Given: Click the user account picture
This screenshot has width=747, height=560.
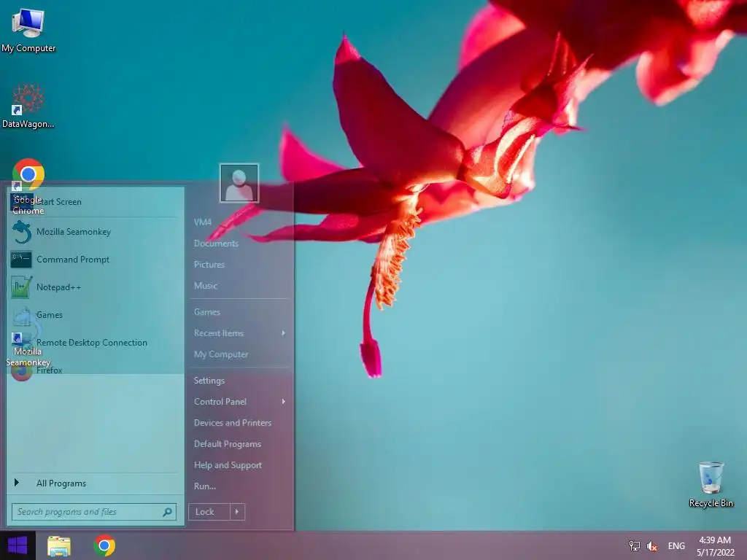Looking at the screenshot, I should pyautogui.click(x=239, y=183).
